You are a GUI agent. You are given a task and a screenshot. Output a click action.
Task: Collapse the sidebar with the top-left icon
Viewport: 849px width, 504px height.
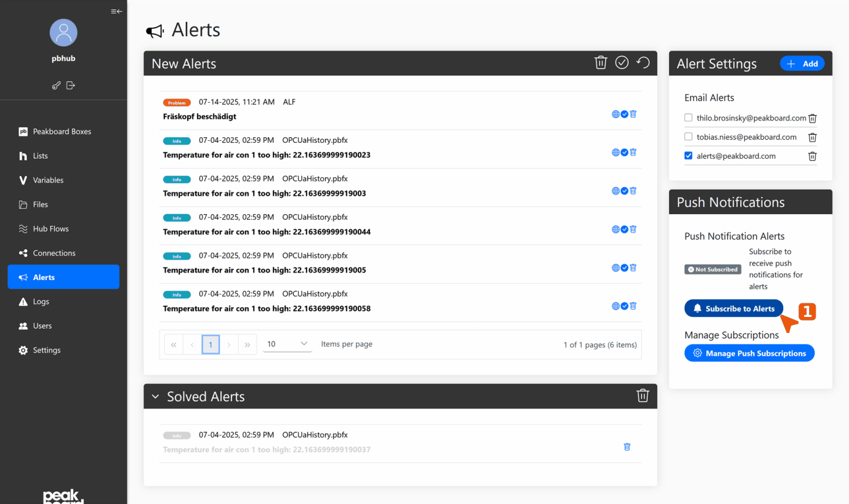click(x=116, y=11)
